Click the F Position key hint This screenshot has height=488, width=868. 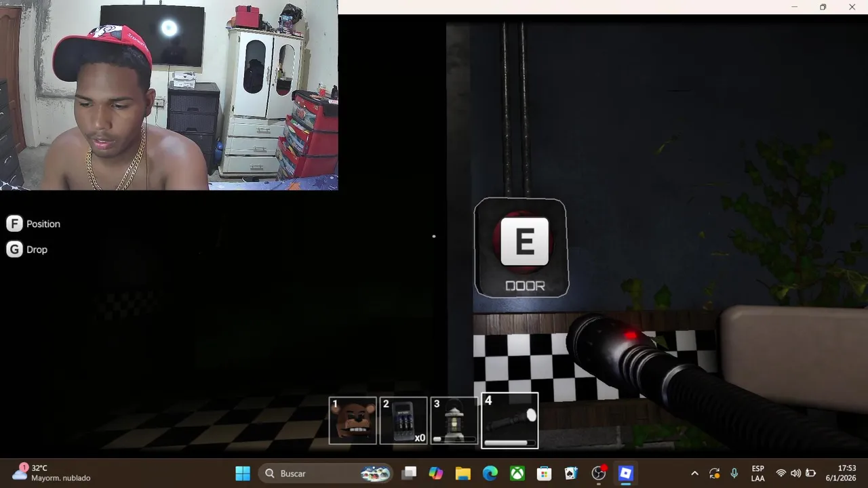click(33, 224)
